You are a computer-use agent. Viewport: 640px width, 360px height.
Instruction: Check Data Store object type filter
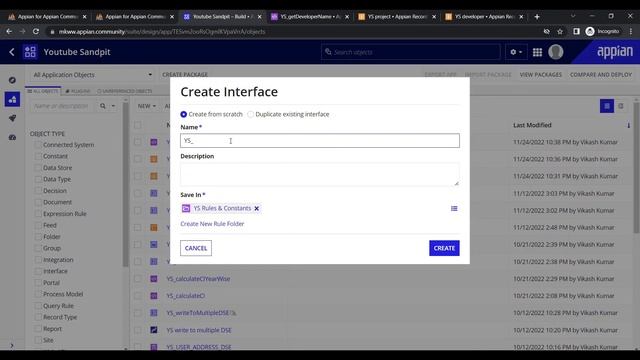click(38, 168)
